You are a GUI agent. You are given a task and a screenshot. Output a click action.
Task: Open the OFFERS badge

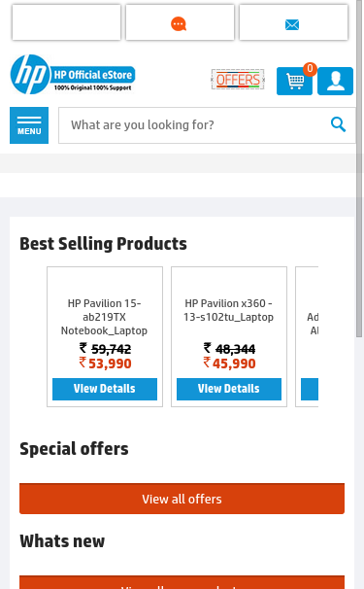point(238,80)
